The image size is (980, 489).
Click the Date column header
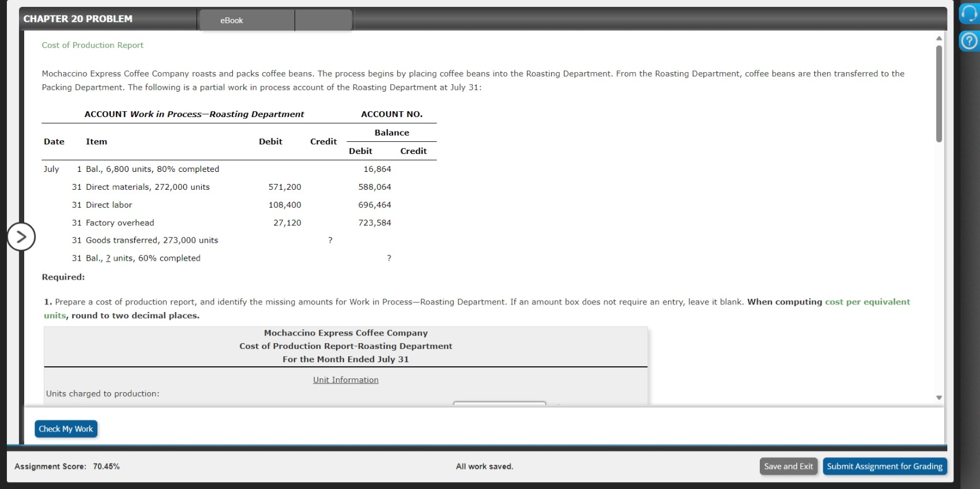pyautogui.click(x=54, y=141)
